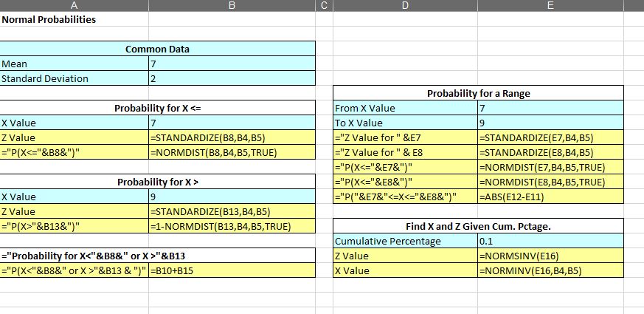Click the =STANDARDIZE(B13,B4,B5) formula cell
The width and height of the screenshot is (644, 314).
[232, 211]
